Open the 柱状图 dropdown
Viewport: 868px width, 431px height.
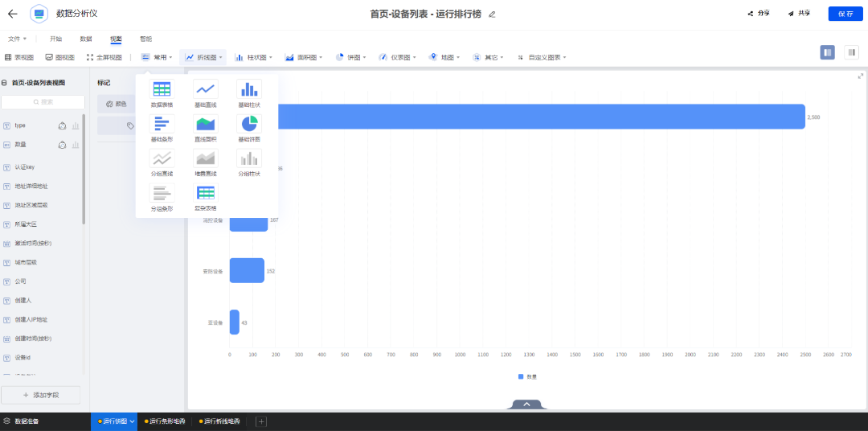tap(253, 57)
